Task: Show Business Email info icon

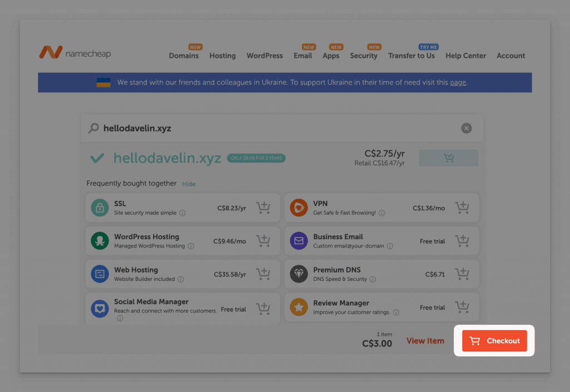Action: [x=390, y=246]
